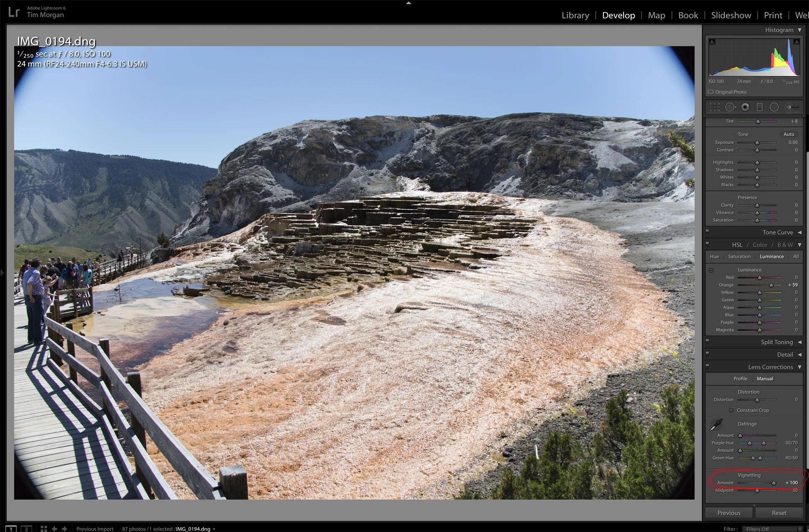Screen dimensions: 809x532
Task: Click the Defringe eyedropper color selector
Action: (716, 425)
